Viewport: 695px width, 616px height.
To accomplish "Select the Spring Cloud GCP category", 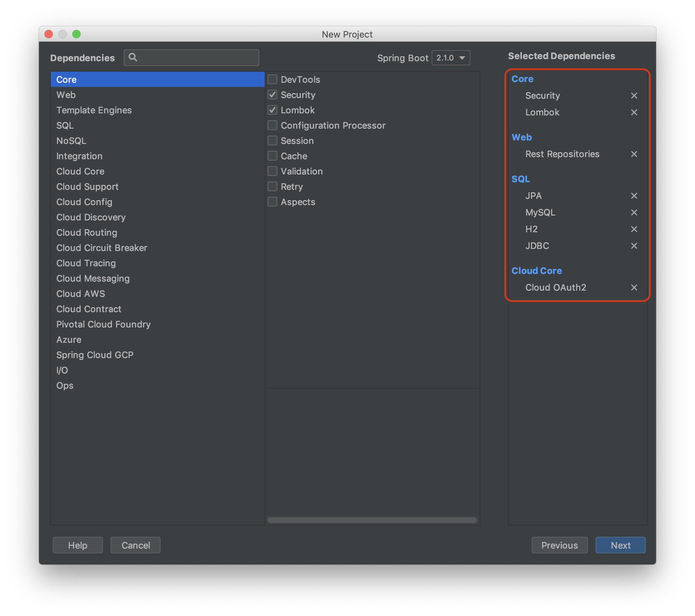I will tap(157, 355).
